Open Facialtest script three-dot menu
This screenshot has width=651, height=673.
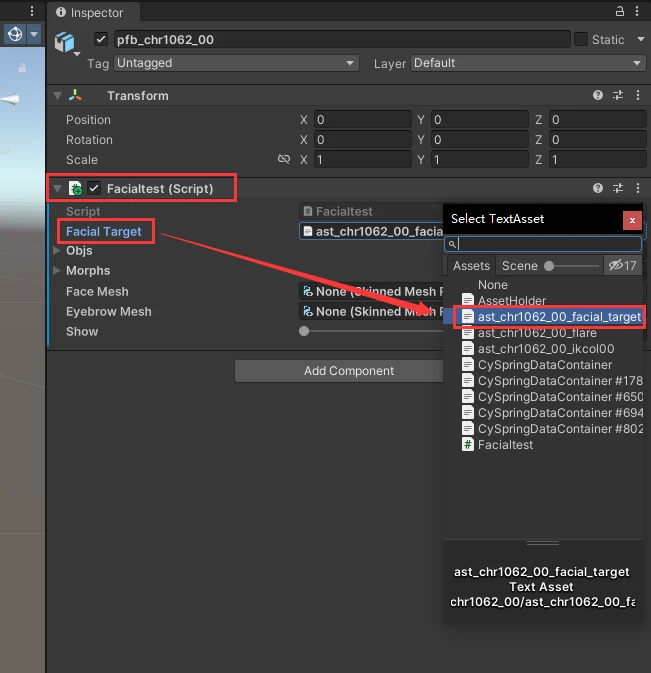pos(638,188)
